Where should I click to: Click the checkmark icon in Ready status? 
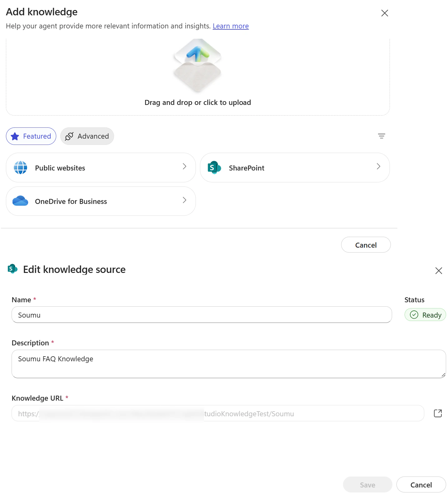pos(414,315)
